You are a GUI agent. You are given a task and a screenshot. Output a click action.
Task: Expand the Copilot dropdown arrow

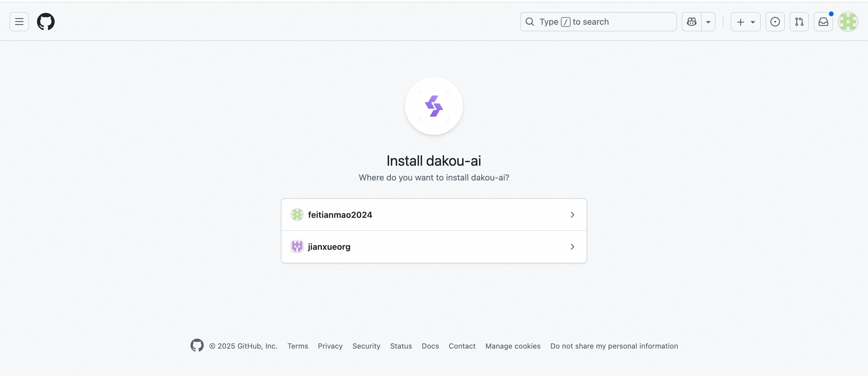(x=708, y=22)
